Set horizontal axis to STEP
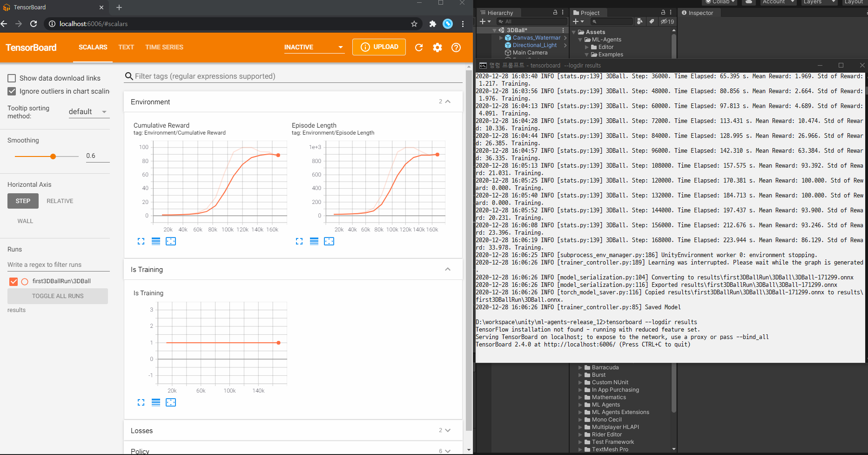 (23, 201)
